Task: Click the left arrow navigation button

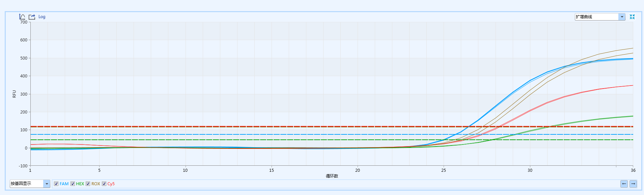Action: pos(624,184)
